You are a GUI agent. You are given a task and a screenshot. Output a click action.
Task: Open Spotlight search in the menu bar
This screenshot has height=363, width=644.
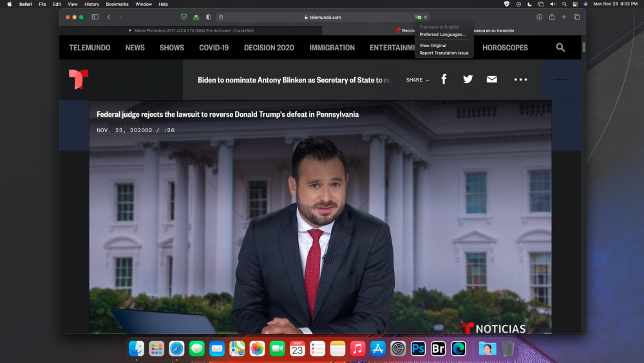tap(564, 4)
